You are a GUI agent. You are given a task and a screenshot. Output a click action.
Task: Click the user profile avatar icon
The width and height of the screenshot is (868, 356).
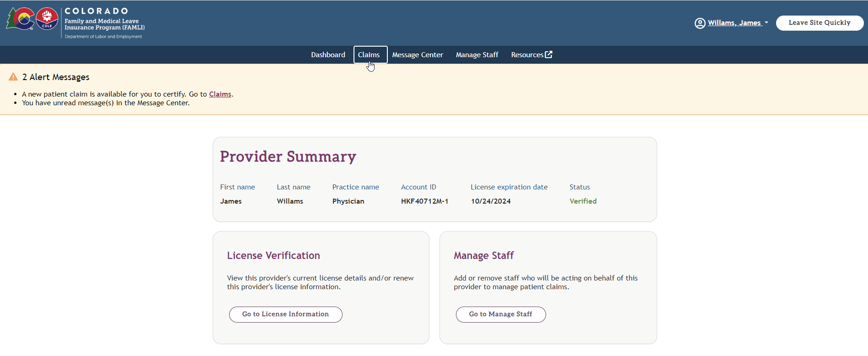tap(700, 23)
